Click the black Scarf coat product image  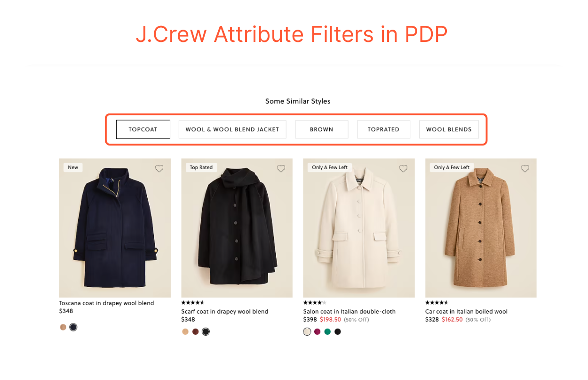tap(237, 228)
